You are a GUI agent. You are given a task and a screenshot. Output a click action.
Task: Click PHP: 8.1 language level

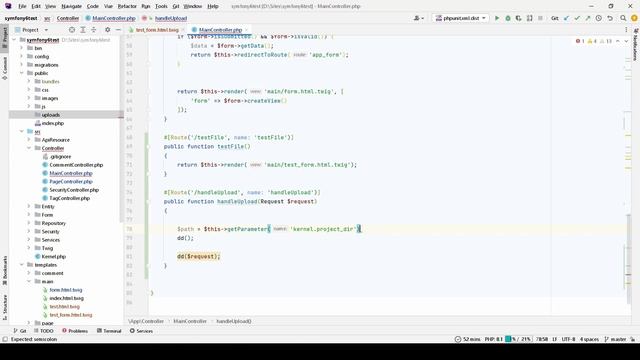(x=493, y=339)
